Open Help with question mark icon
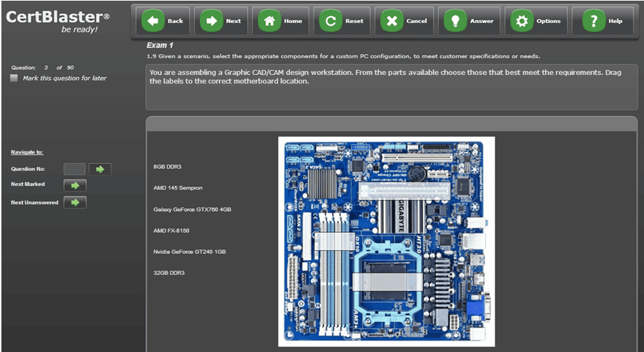Screen dimensions: 644x352 pyautogui.click(x=593, y=21)
